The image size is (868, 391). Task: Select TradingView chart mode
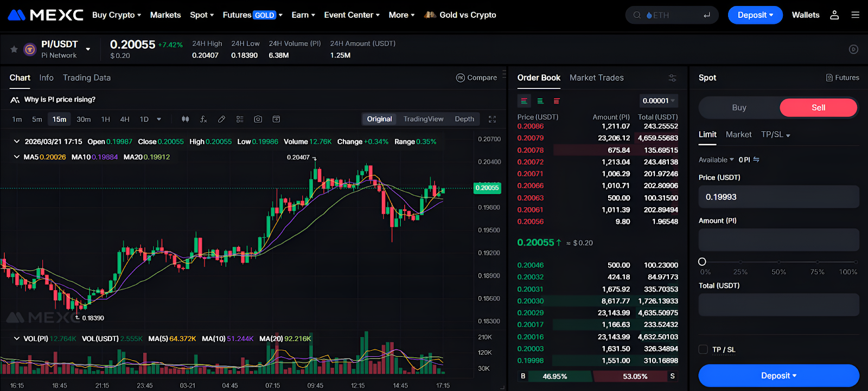(x=423, y=119)
